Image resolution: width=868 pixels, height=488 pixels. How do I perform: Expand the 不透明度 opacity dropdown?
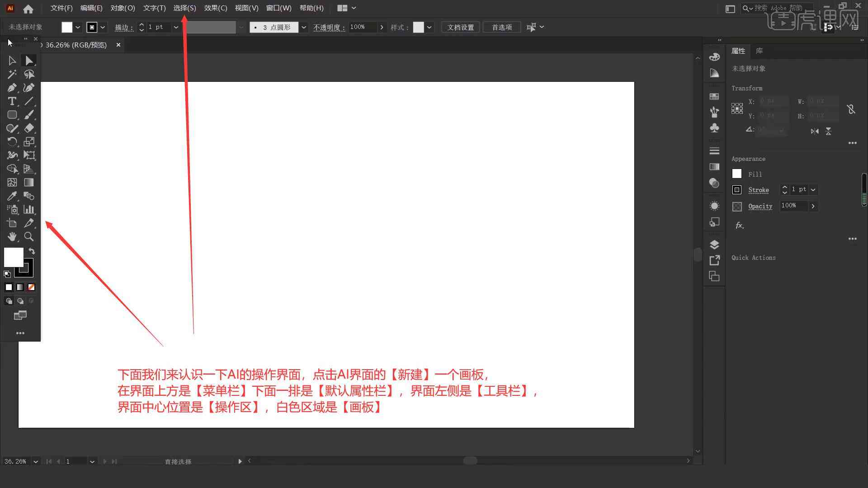(382, 27)
